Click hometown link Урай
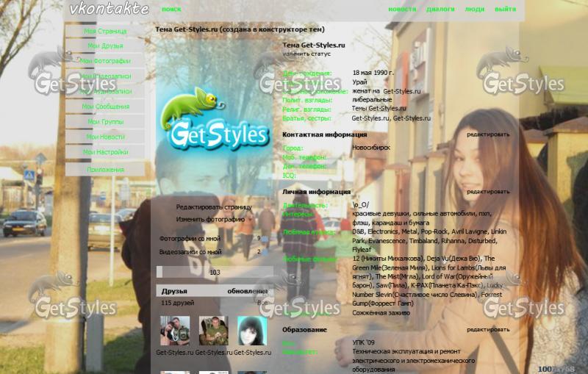This screenshot has height=374, width=588. click(x=359, y=82)
